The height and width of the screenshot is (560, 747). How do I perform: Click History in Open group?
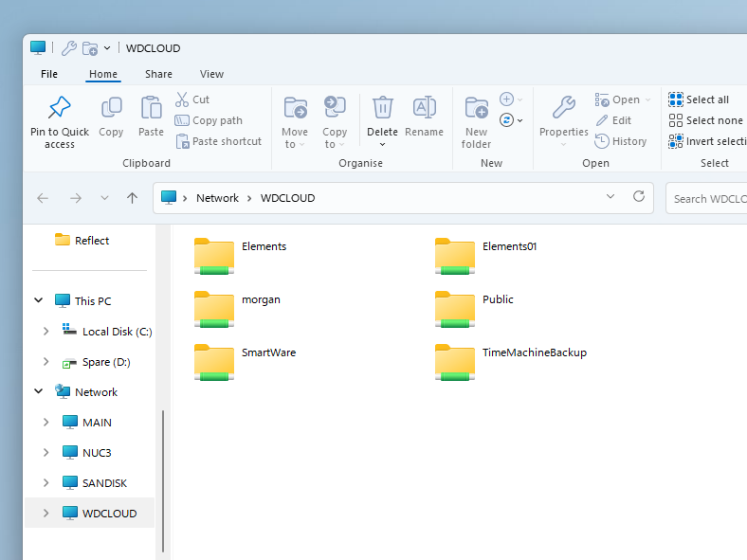click(621, 141)
